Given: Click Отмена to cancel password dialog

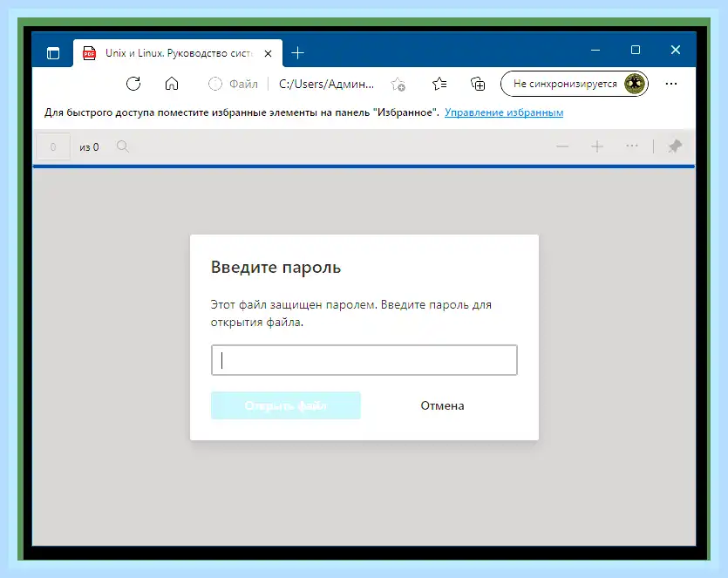Looking at the screenshot, I should click(442, 405).
